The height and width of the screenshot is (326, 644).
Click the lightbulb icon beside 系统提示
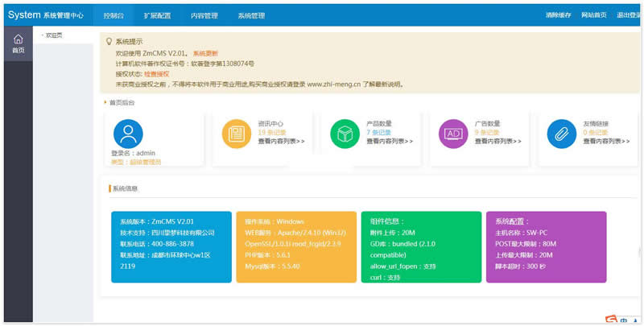coord(109,40)
